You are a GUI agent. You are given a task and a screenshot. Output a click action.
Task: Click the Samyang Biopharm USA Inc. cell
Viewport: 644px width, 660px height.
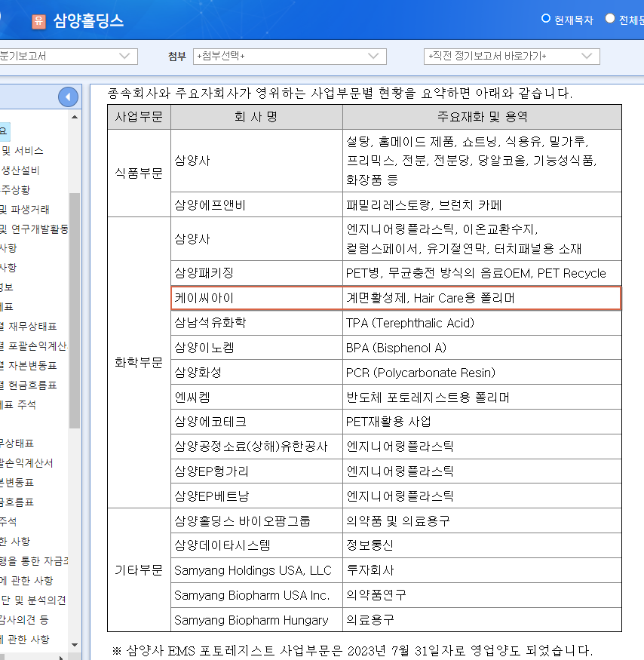(256, 595)
